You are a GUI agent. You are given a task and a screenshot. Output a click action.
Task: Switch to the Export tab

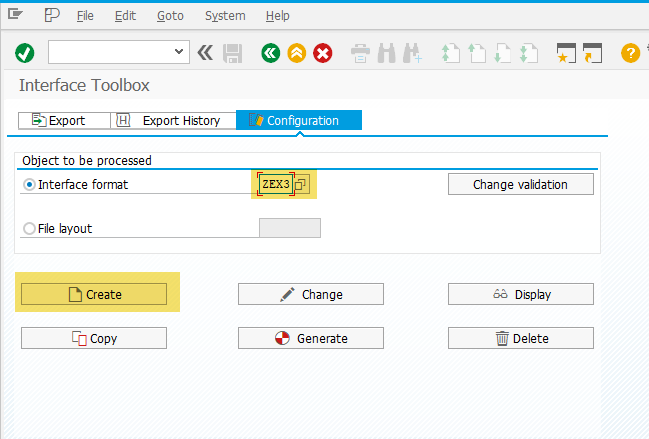tap(64, 120)
